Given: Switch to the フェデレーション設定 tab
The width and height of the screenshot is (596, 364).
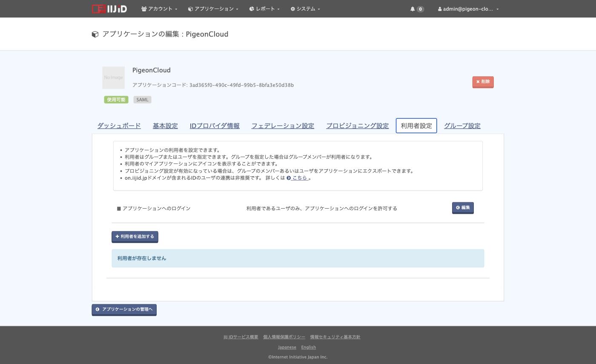Looking at the screenshot, I should point(283,126).
